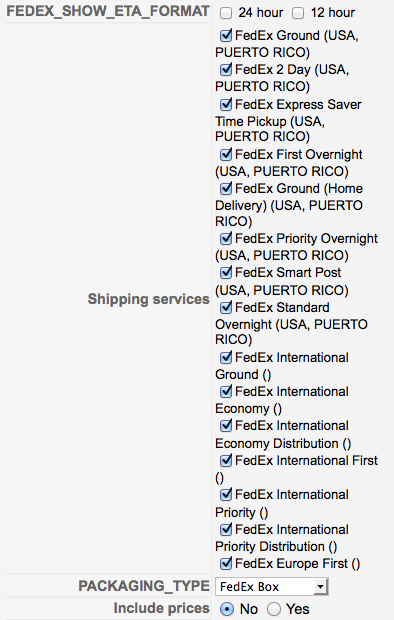Uncheck FedEx International First service

pos(226,460)
